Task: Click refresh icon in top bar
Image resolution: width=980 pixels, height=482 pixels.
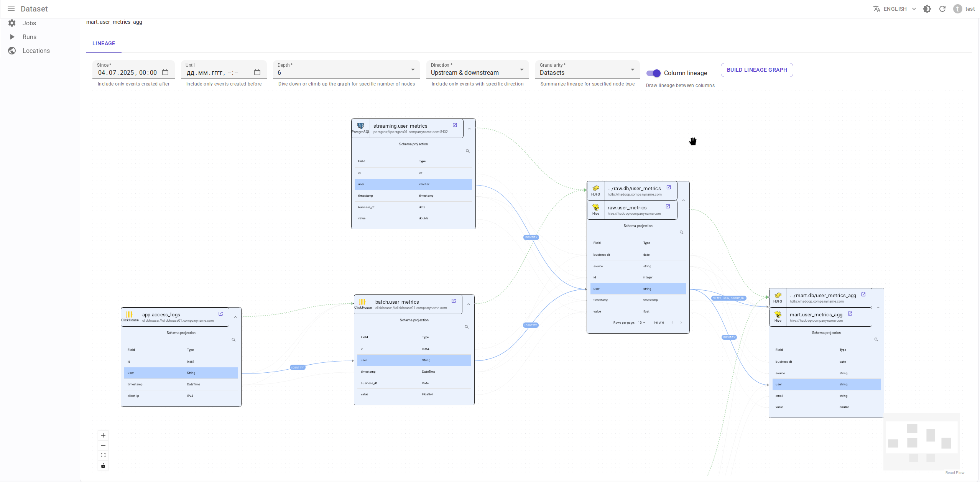Action: (942, 9)
